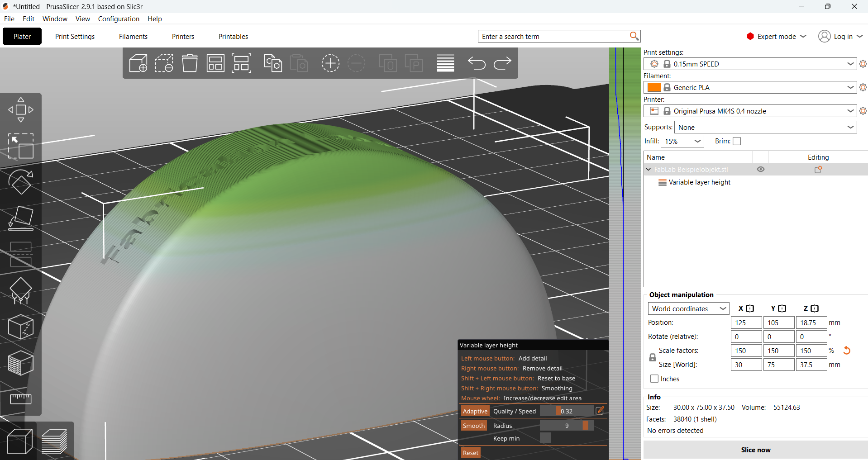Click the Delete all trash icon
The height and width of the screenshot is (460, 868).
[x=190, y=63]
